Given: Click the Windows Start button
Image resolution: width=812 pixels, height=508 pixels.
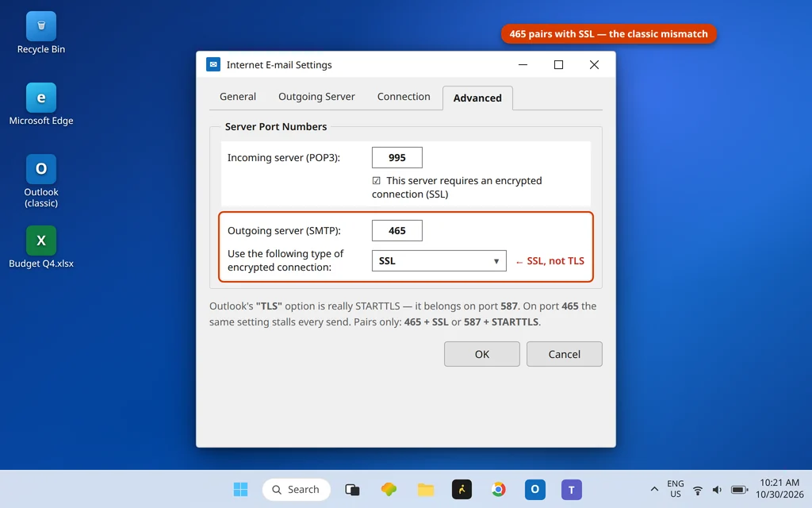Looking at the screenshot, I should (240, 489).
